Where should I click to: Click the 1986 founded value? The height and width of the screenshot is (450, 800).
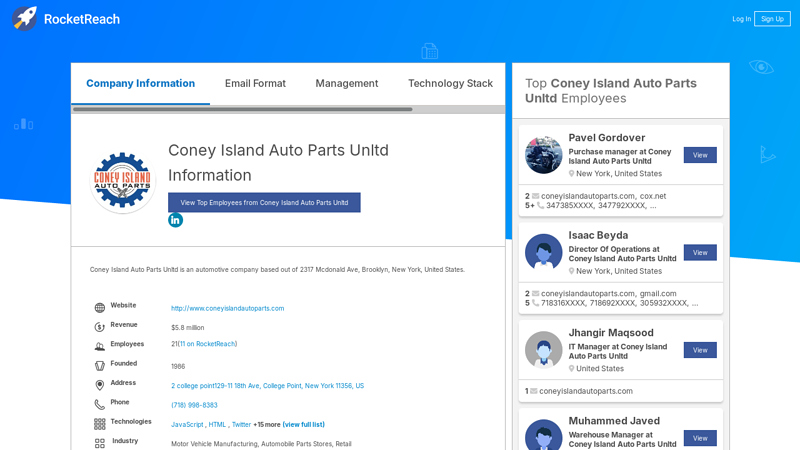pyautogui.click(x=178, y=366)
